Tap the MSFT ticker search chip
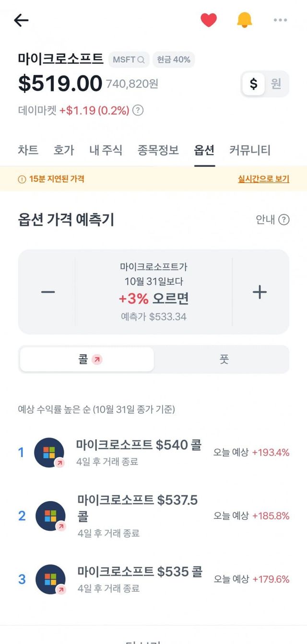This screenshot has width=307, height=644. coord(129,59)
